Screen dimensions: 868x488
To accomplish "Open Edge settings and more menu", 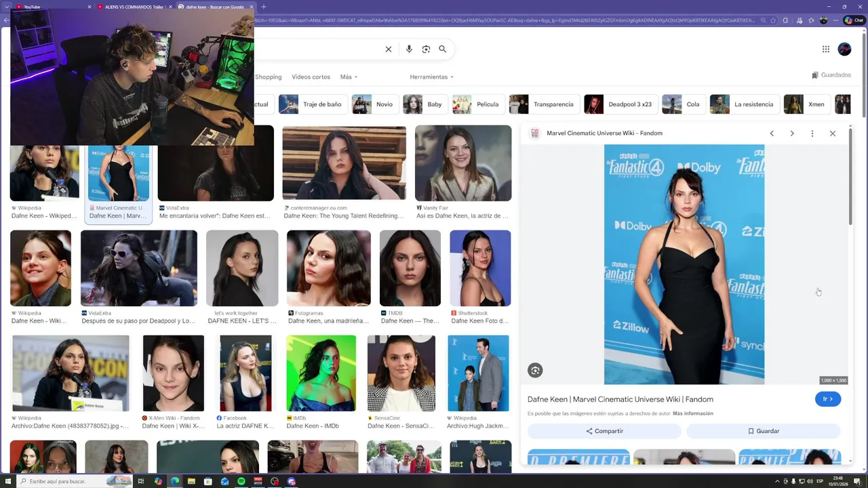I will coord(835,20).
